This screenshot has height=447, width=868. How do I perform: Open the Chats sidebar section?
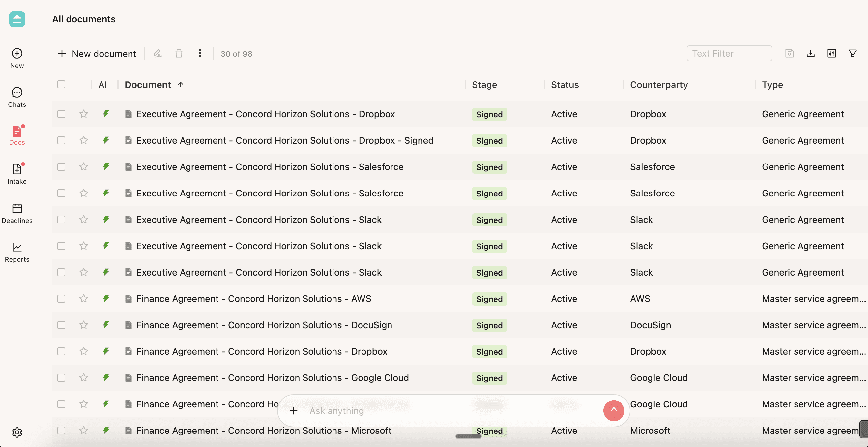click(17, 97)
